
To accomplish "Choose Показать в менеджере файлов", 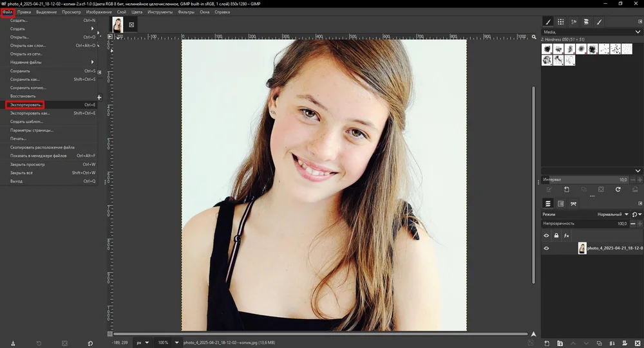I will (49, 156).
